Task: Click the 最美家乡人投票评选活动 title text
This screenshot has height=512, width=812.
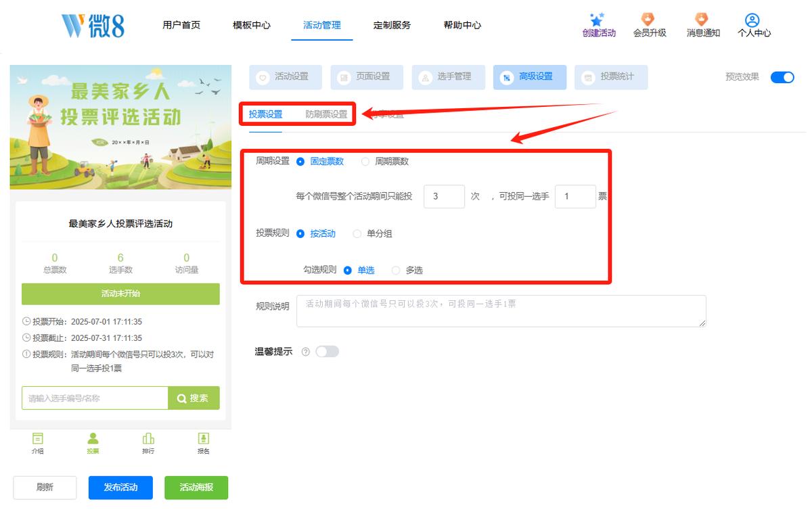Action: coord(120,224)
